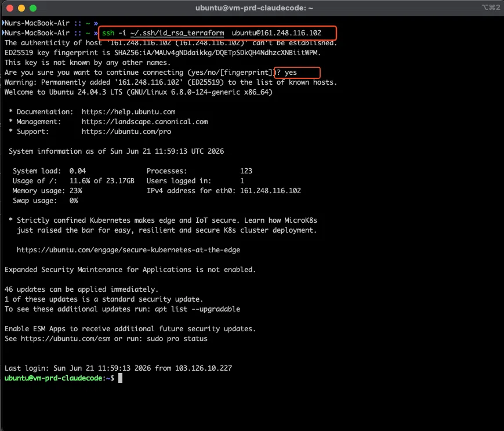Open the https://ubuntu.com/pro support link
Viewport: 504px width, 431px height.
[126, 132]
